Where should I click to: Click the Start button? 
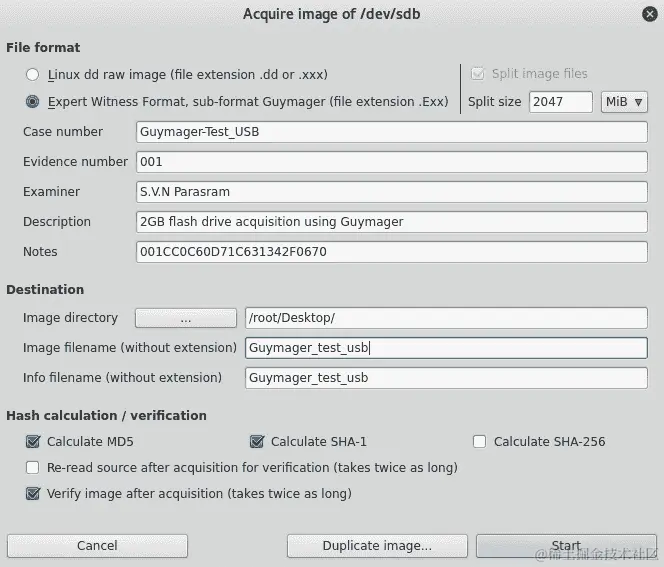pos(566,546)
